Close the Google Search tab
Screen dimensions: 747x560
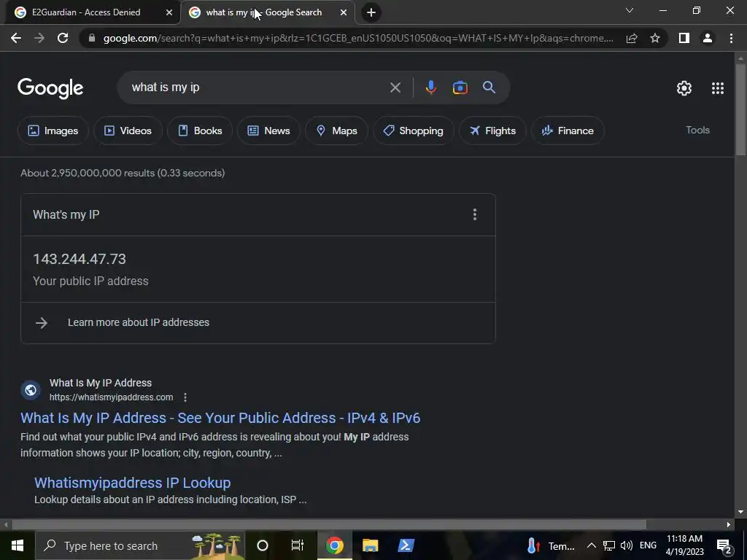click(x=344, y=12)
